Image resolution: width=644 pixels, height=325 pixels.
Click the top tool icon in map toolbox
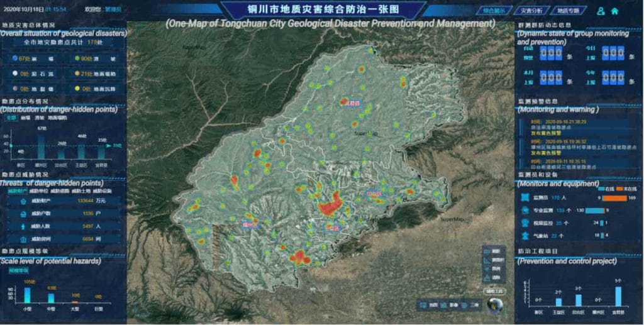coord(487,251)
